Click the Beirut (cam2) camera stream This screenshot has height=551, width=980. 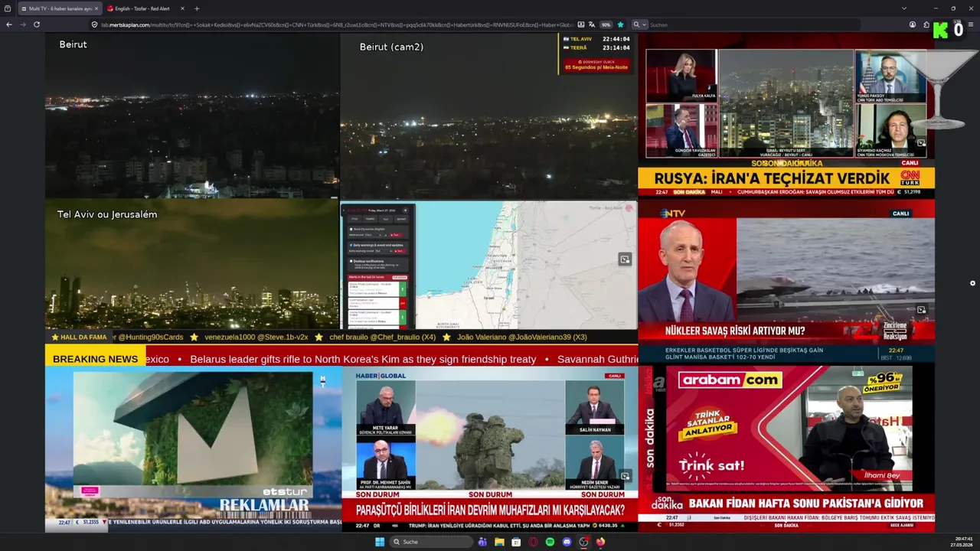click(x=488, y=116)
